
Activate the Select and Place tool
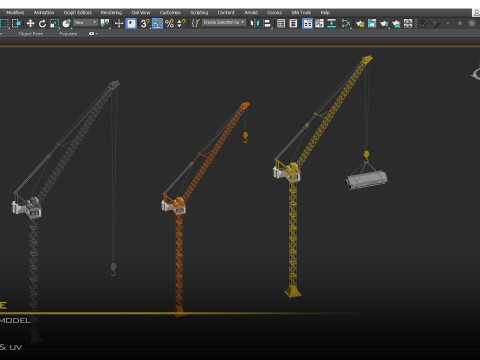tap(67, 23)
